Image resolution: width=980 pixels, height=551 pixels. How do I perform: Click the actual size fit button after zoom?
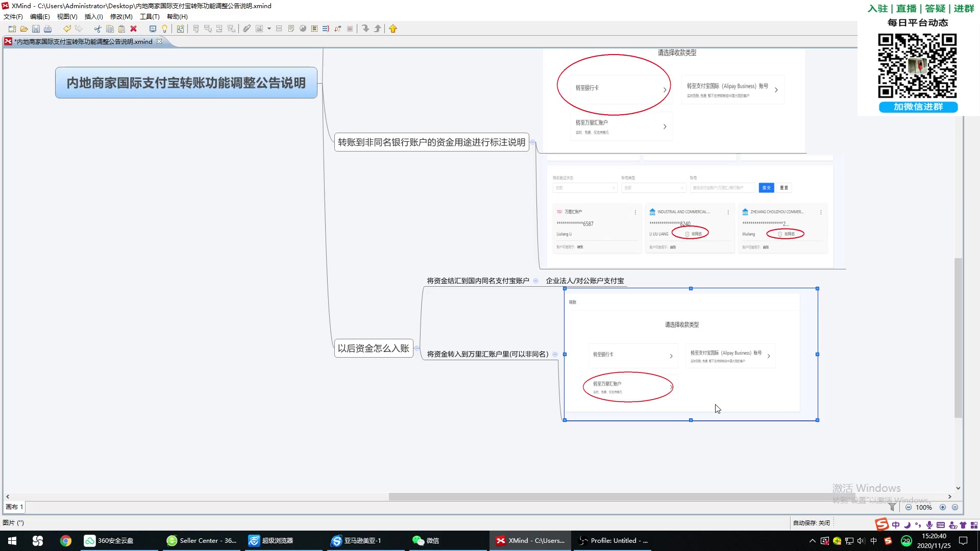[x=955, y=507]
